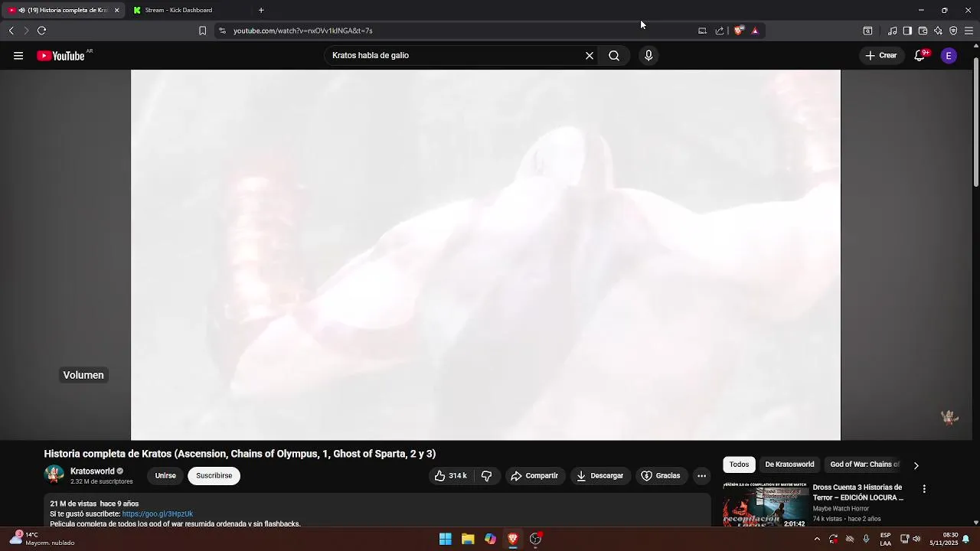Open File Explorer from taskbar

click(468, 539)
